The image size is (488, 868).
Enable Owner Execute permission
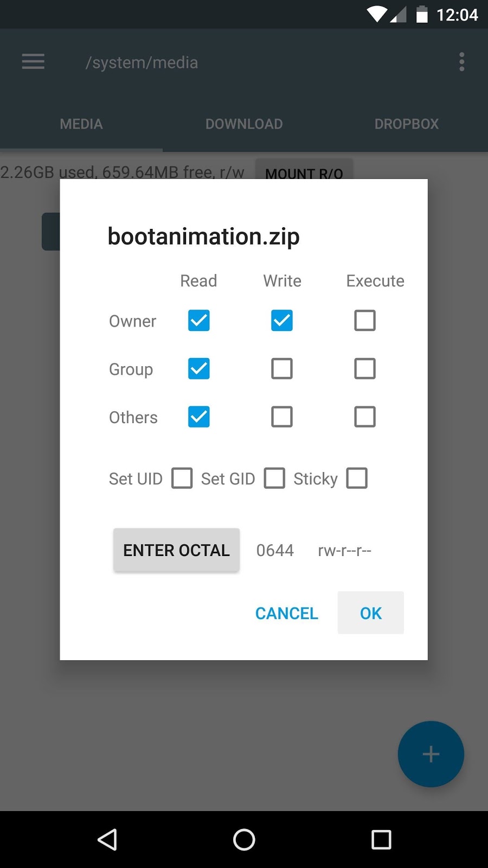(x=365, y=321)
